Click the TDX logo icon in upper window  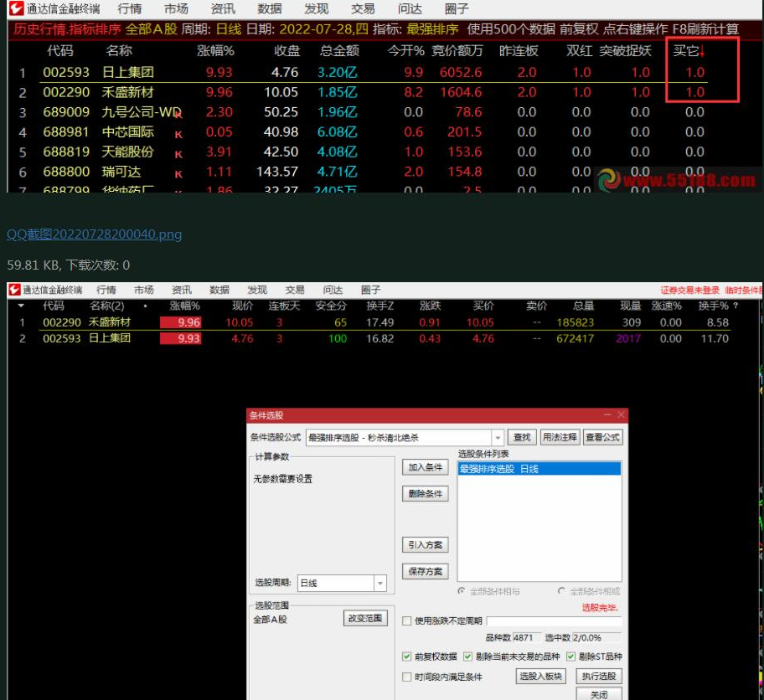[16, 8]
